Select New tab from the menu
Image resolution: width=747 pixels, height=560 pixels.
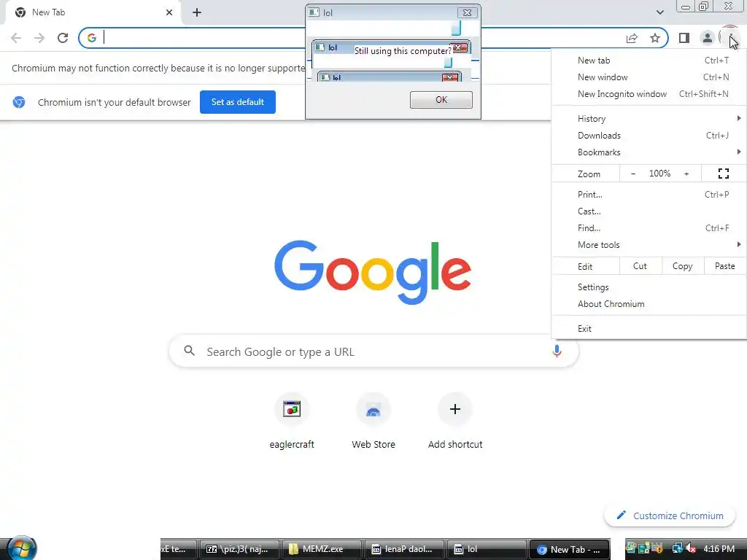pos(649,61)
